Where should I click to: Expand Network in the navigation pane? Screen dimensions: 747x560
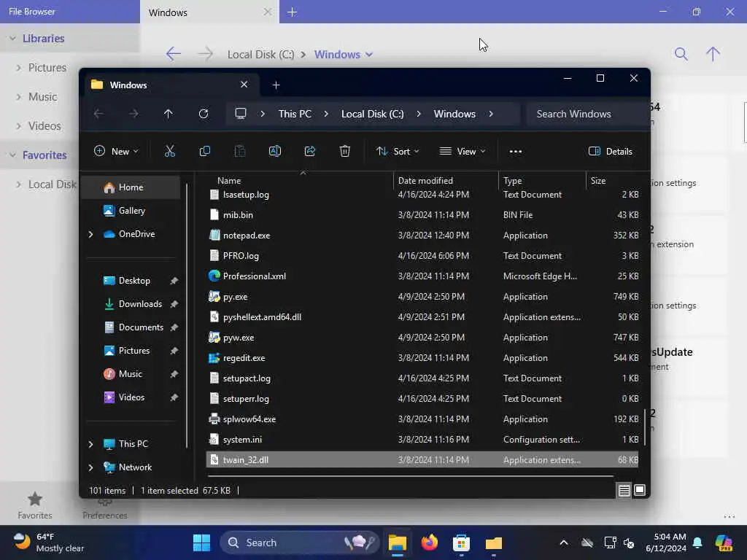[90, 467]
